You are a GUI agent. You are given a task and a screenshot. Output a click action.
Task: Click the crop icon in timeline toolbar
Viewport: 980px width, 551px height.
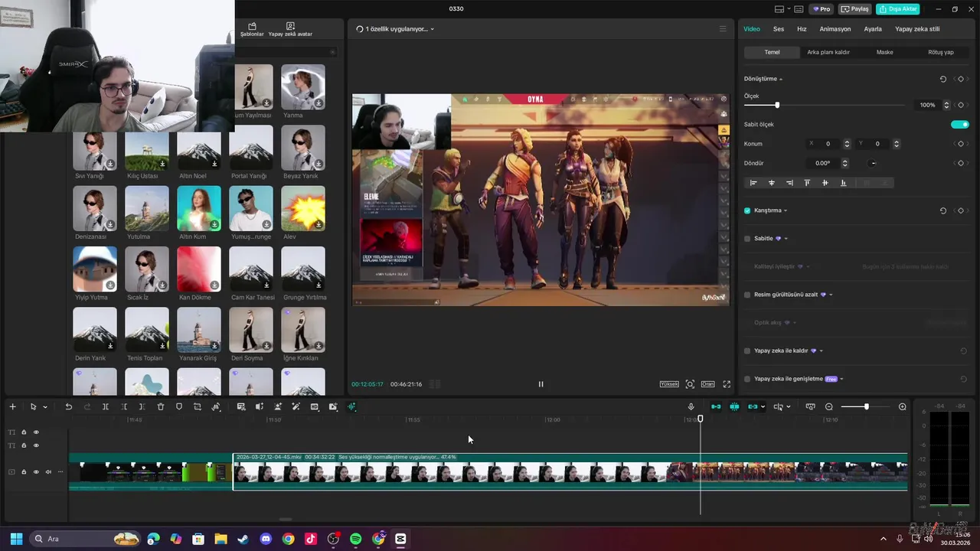(x=198, y=407)
